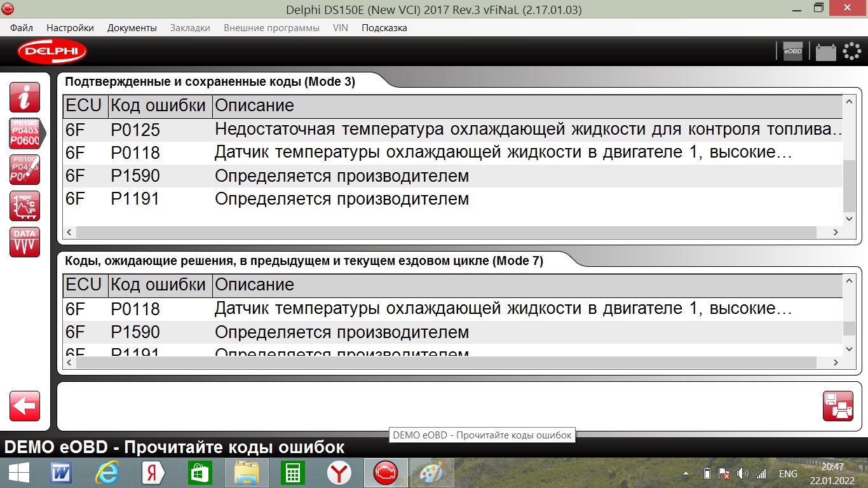Click the print report icon
Image resolution: width=868 pixels, height=488 pixels.
(837, 406)
